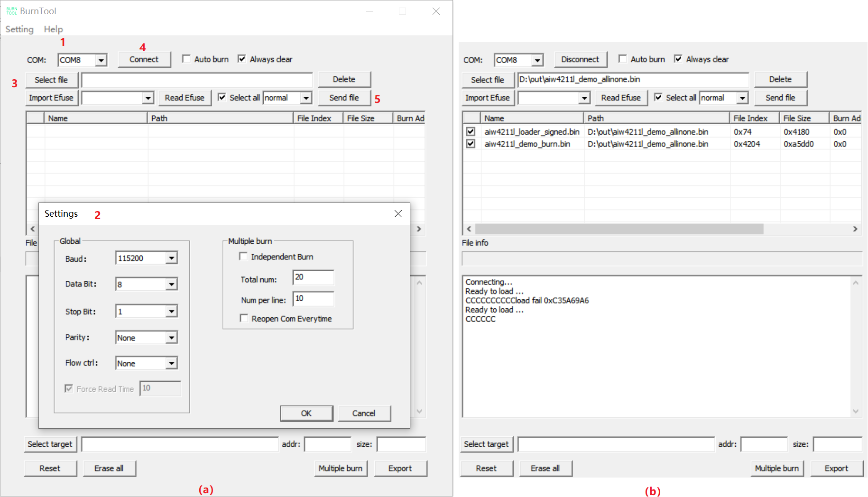Toggle the Reopen Com Everytime checkbox
This screenshot has width=868, height=497.
(244, 318)
